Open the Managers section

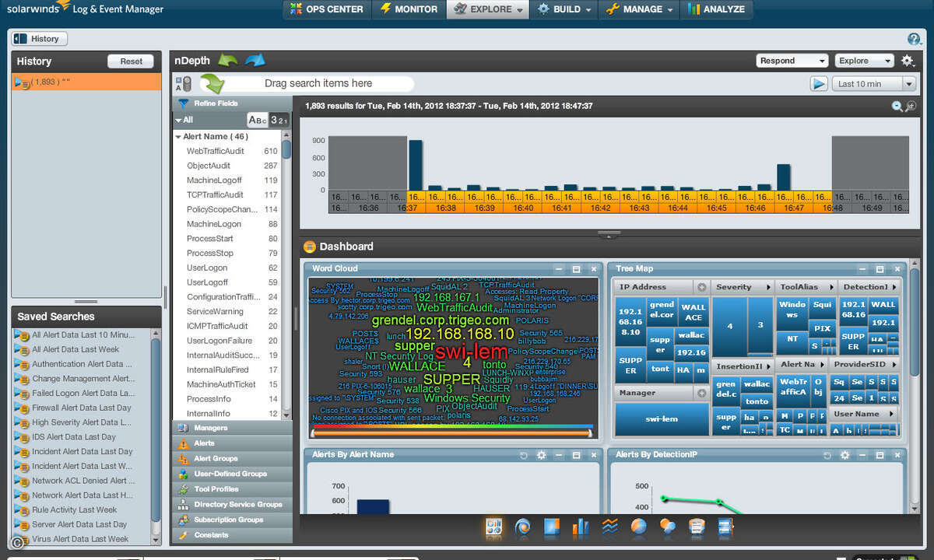[232, 428]
